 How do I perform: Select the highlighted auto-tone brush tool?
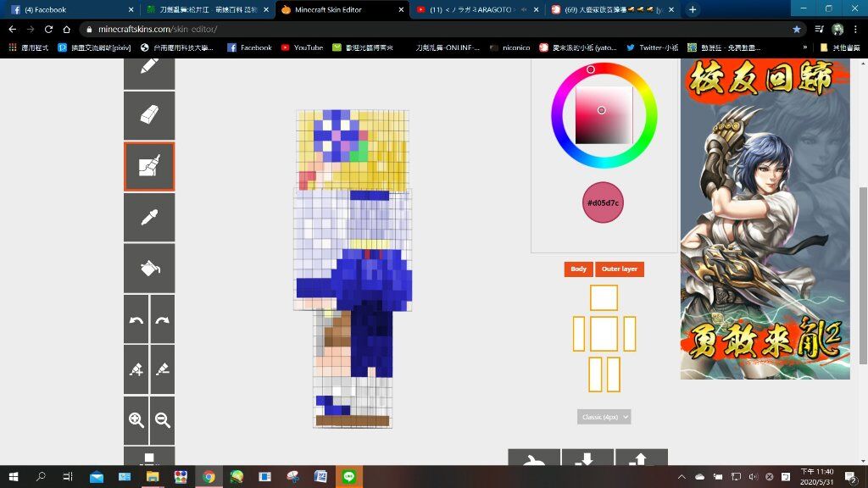click(x=149, y=167)
